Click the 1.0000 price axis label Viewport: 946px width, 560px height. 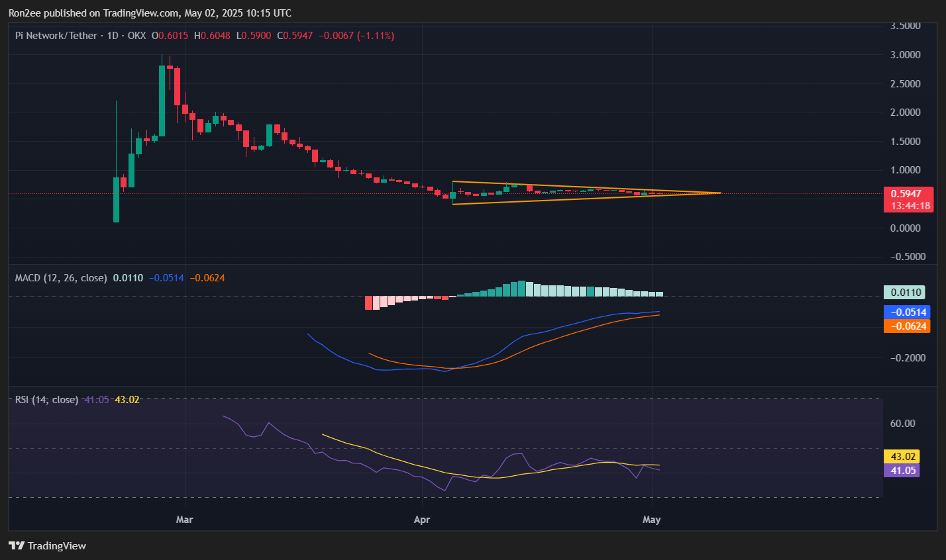click(x=906, y=170)
